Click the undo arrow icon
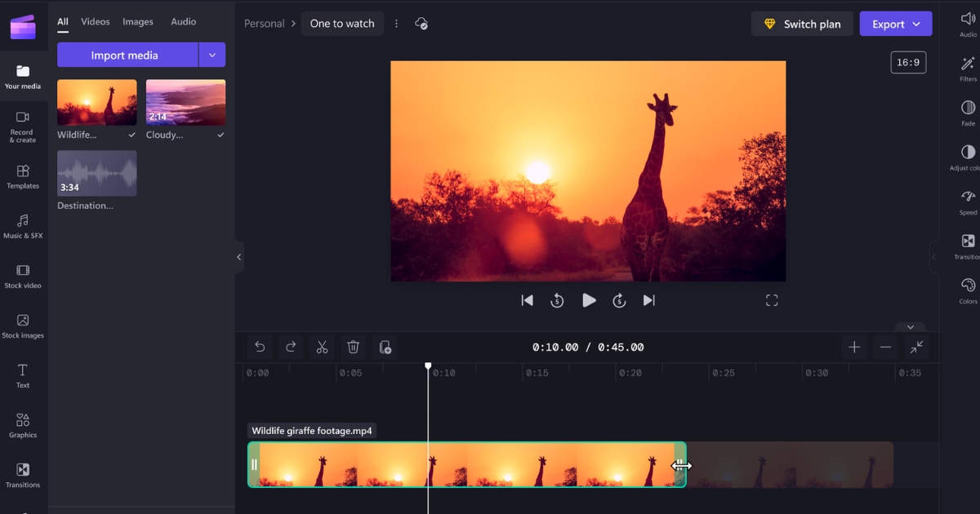Viewport: 980px width, 514px height. pyautogui.click(x=260, y=347)
